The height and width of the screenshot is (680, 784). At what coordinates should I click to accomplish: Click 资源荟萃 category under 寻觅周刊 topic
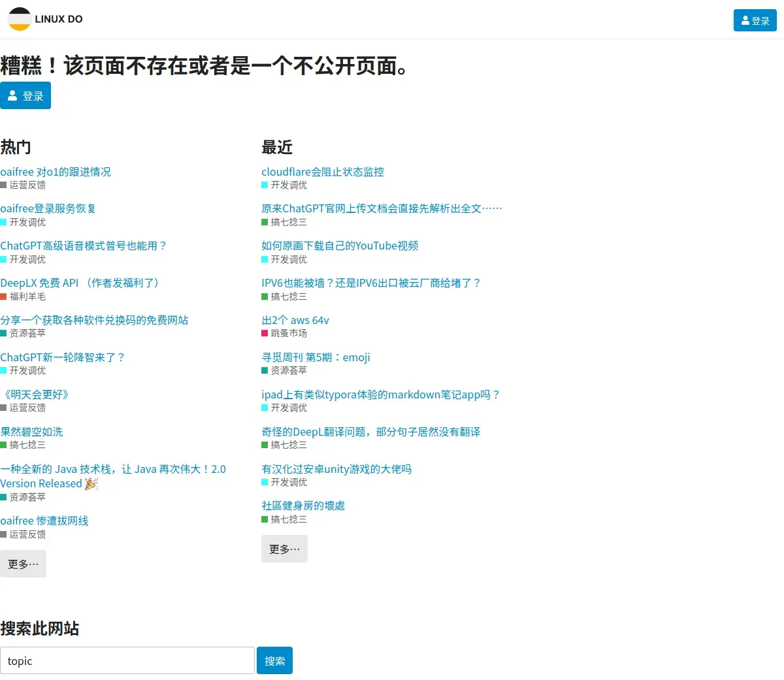[x=284, y=370]
